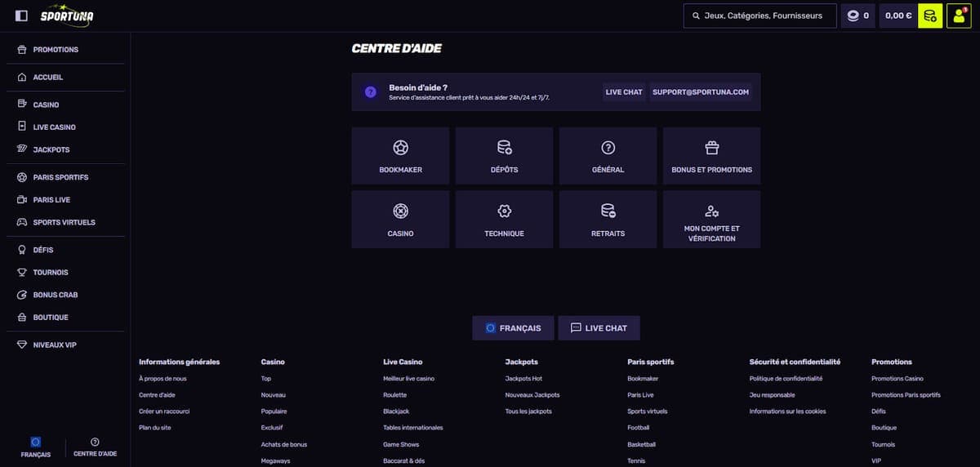Open Politique de confidentialité footer link

coord(786,379)
